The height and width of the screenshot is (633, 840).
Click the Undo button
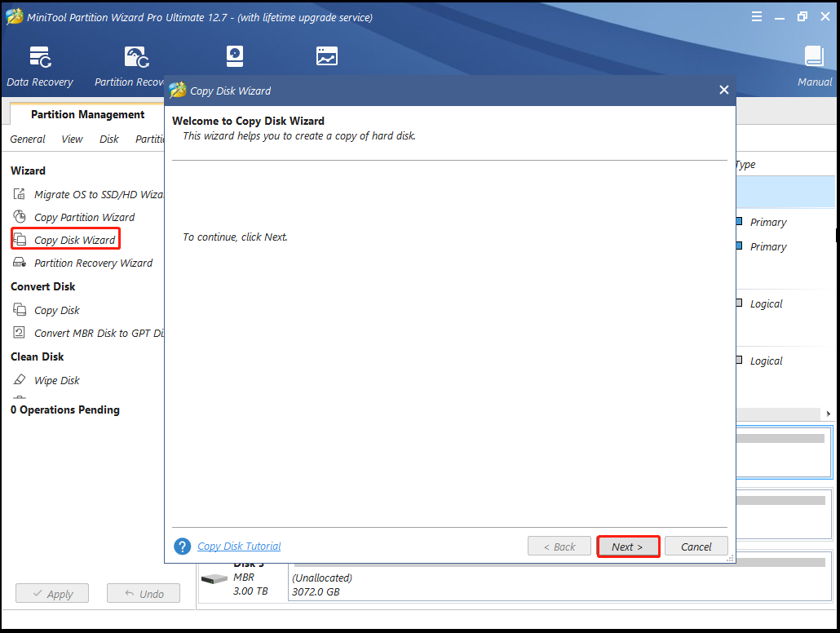144,593
